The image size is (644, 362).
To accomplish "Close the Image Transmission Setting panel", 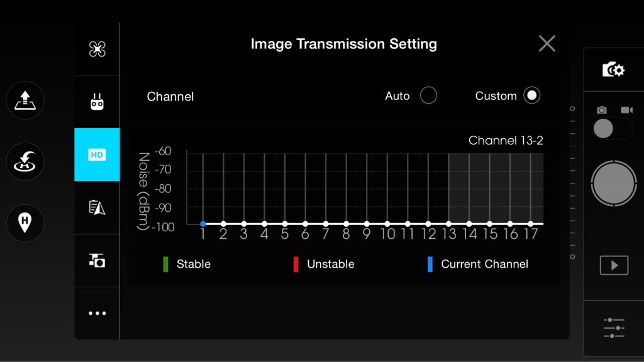I will pos(547,43).
